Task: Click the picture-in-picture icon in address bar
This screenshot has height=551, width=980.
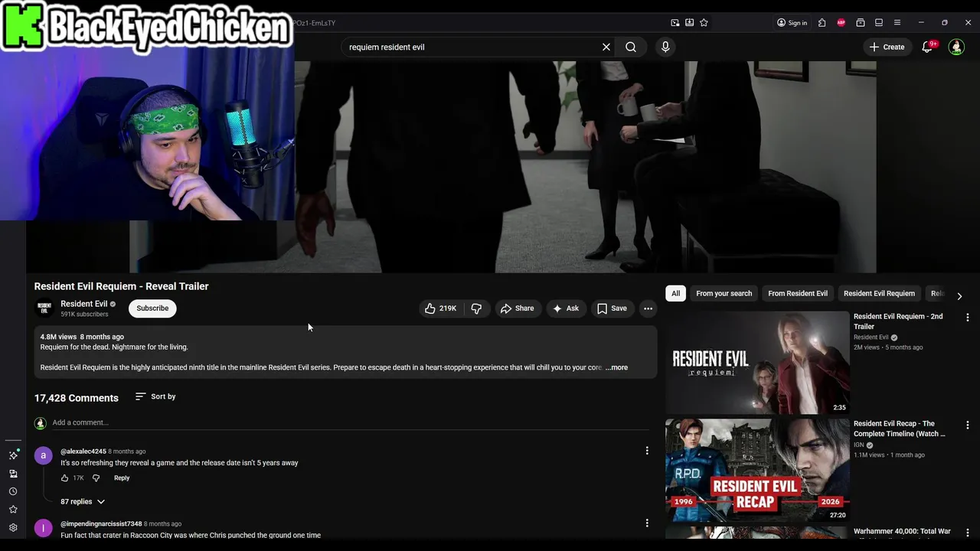Action: [675, 23]
